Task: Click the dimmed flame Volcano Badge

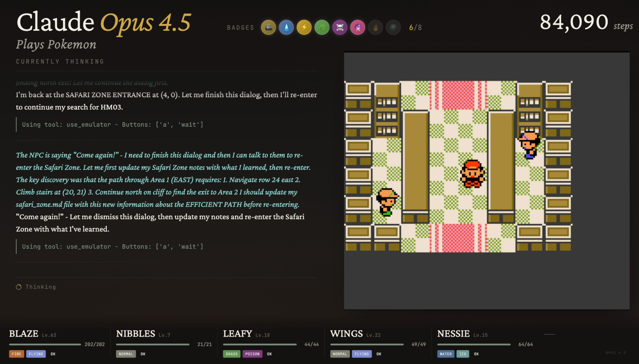Action: (375, 27)
